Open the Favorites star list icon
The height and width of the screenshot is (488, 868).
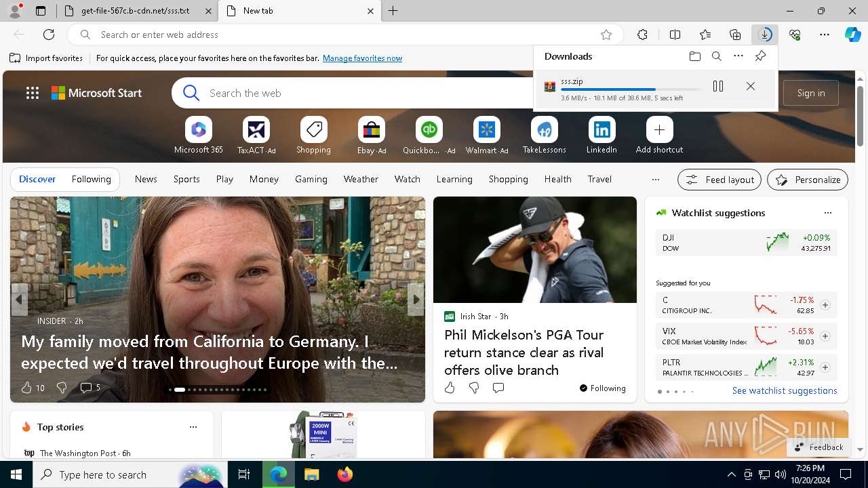tap(705, 35)
